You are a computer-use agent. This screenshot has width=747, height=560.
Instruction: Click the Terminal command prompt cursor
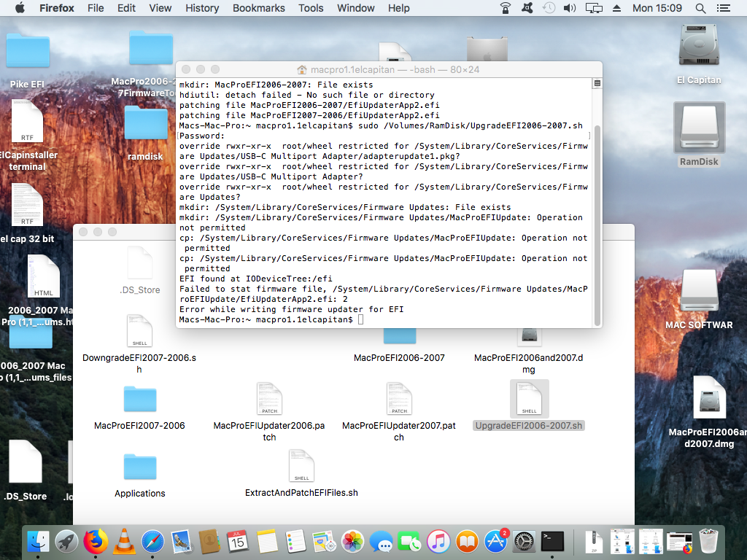pos(360,319)
